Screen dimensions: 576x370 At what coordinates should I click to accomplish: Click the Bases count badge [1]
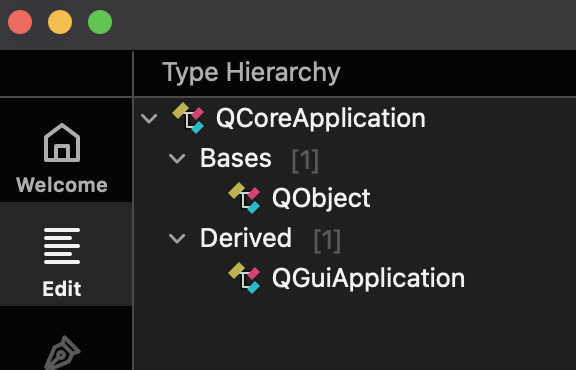pos(305,160)
